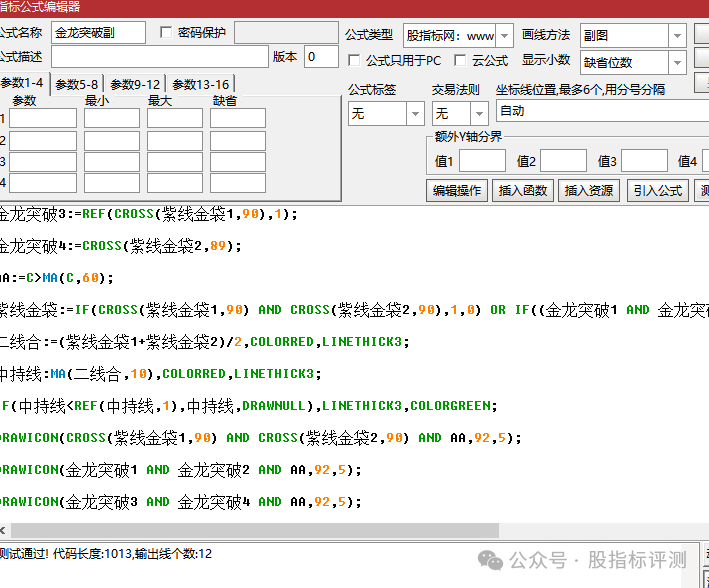The image size is (709, 588).
Task: Click the 插入资源 button
Action: (589, 190)
